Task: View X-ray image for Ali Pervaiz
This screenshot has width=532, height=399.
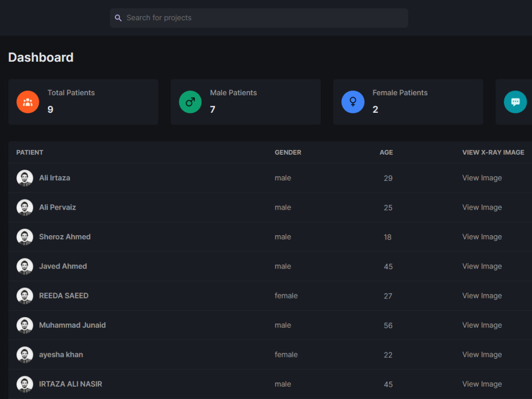Action: click(482, 207)
